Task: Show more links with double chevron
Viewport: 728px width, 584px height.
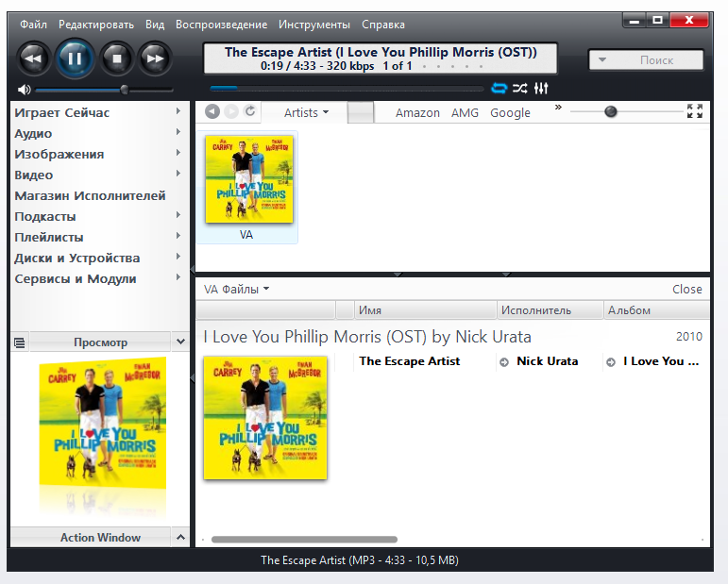Action: tap(558, 108)
